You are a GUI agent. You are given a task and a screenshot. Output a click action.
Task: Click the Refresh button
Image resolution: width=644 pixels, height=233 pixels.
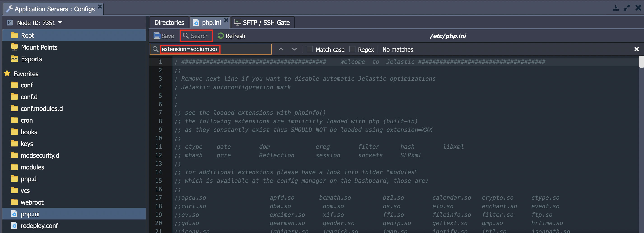point(231,36)
